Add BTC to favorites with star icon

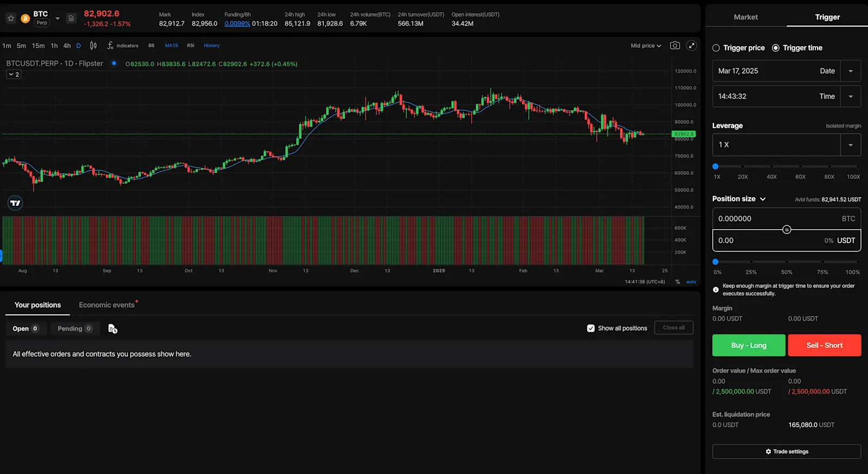[x=11, y=18]
